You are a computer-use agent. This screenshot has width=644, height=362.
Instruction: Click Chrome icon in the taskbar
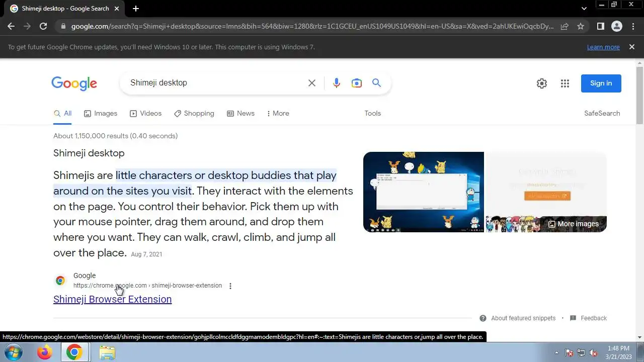[74, 352]
